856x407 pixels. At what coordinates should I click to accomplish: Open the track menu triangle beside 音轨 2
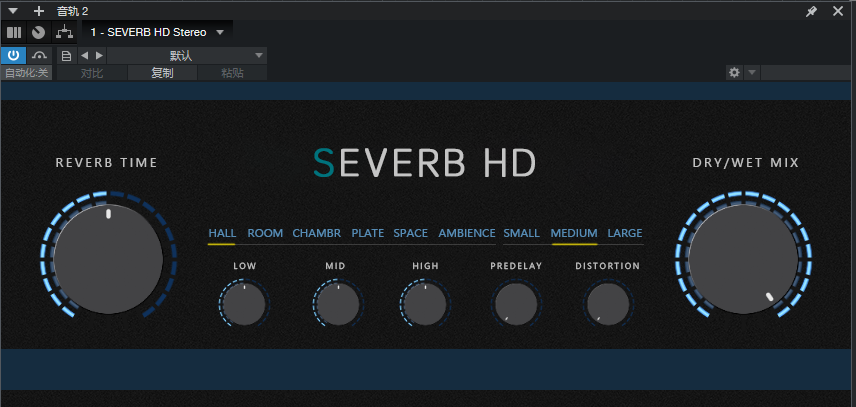[x=13, y=11]
